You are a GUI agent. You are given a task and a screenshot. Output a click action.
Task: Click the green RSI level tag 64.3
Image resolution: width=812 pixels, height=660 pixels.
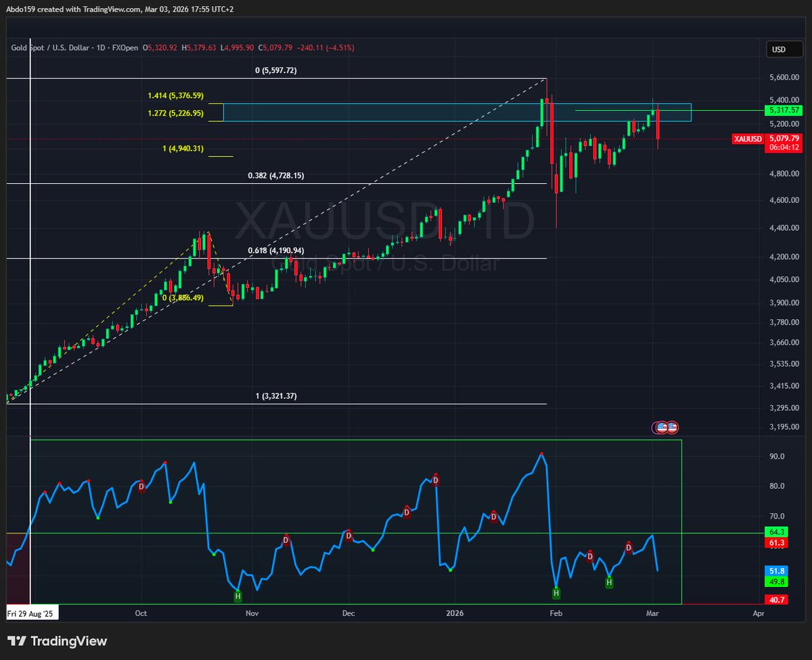pos(776,533)
